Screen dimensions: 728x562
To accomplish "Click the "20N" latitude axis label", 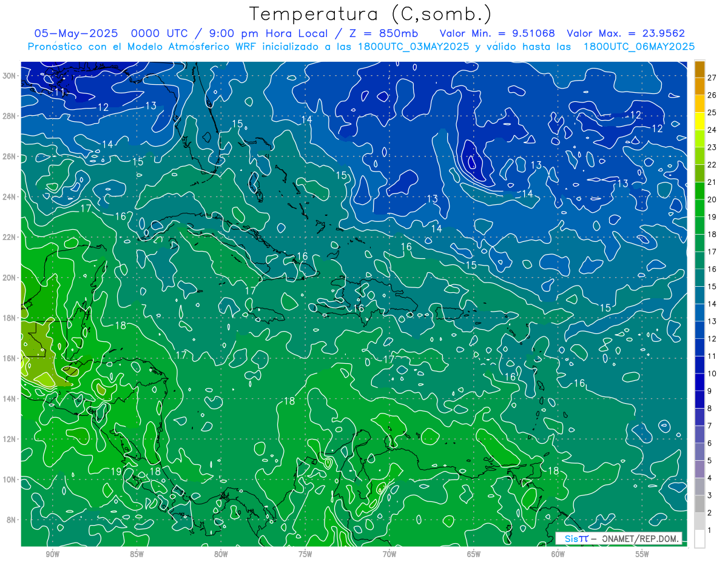I will tap(8, 278).
